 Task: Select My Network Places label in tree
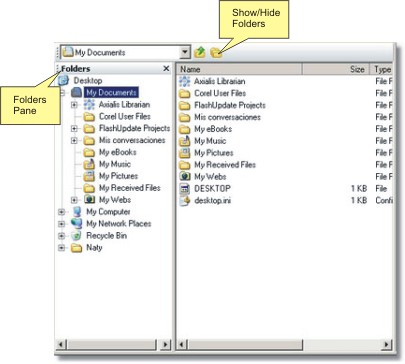point(119,224)
